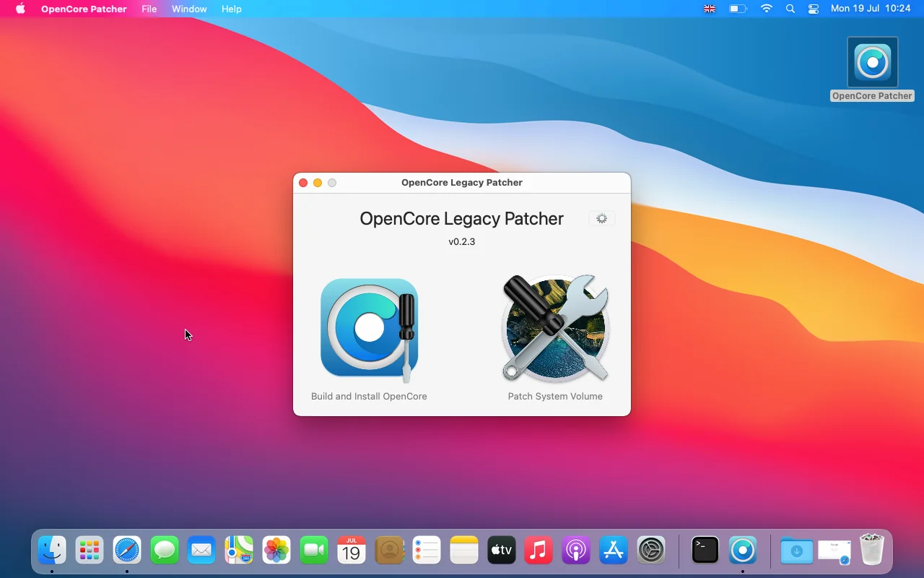Image resolution: width=924 pixels, height=578 pixels.
Task: Open the File menu
Action: [149, 9]
